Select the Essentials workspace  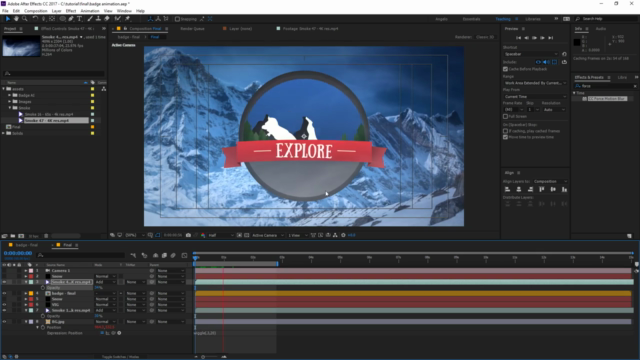click(471, 19)
